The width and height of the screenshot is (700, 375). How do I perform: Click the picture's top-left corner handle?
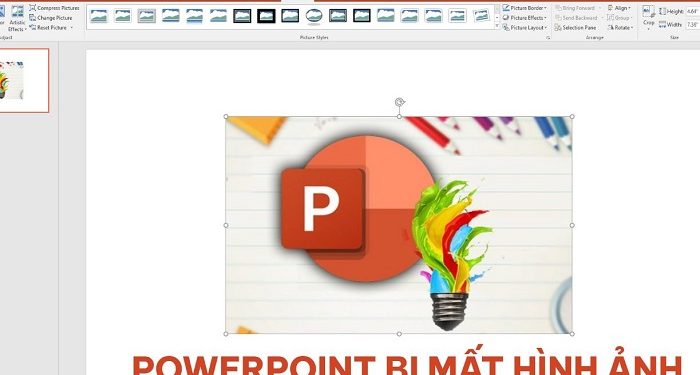pyautogui.click(x=226, y=117)
